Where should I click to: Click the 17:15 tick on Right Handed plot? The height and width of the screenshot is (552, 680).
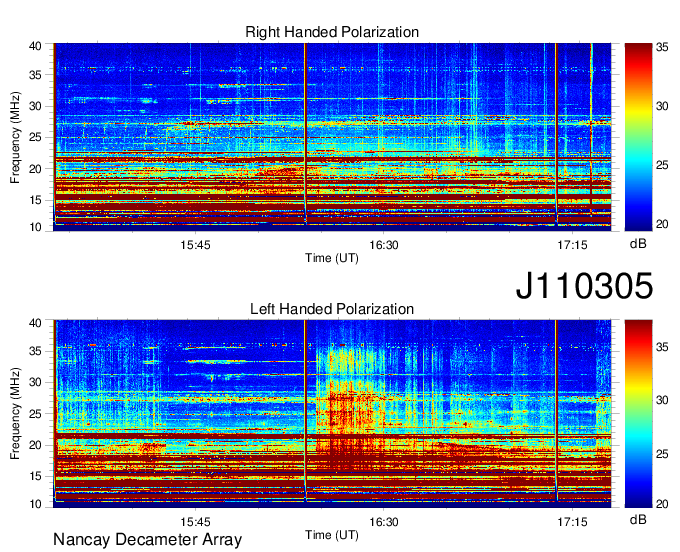[x=572, y=245]
